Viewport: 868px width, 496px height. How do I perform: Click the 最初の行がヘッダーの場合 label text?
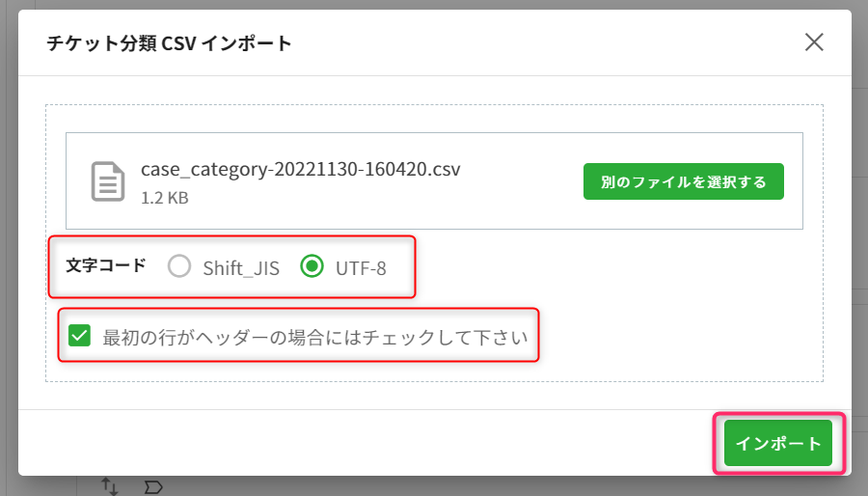click(x=315, y=337)
